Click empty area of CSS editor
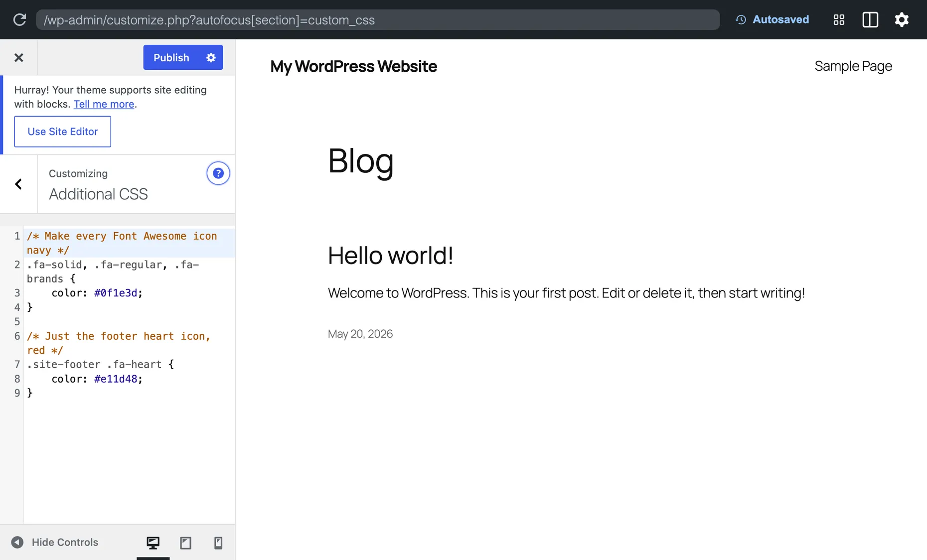The width and height of the screenshot is (927, 560). click(x=129, y=461)
